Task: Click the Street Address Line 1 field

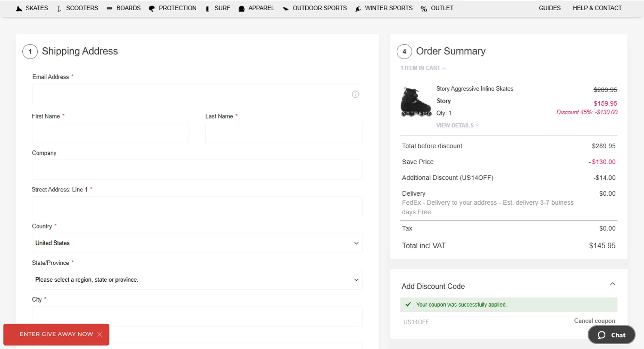Action: coord(197,206)
